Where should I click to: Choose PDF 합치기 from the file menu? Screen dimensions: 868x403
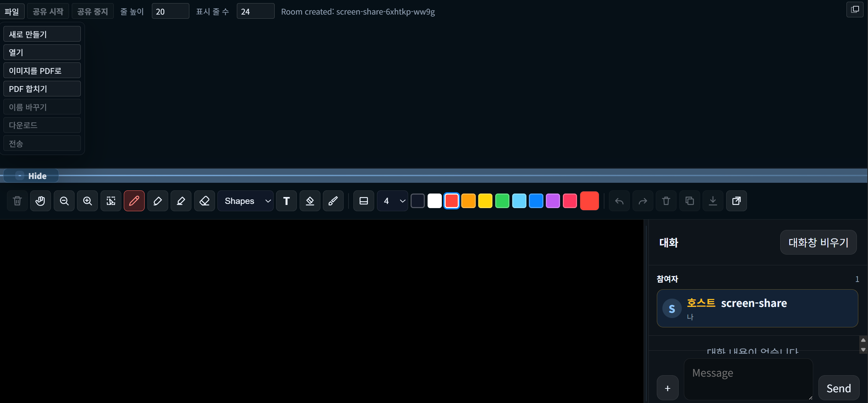click(x=42, y=89)
